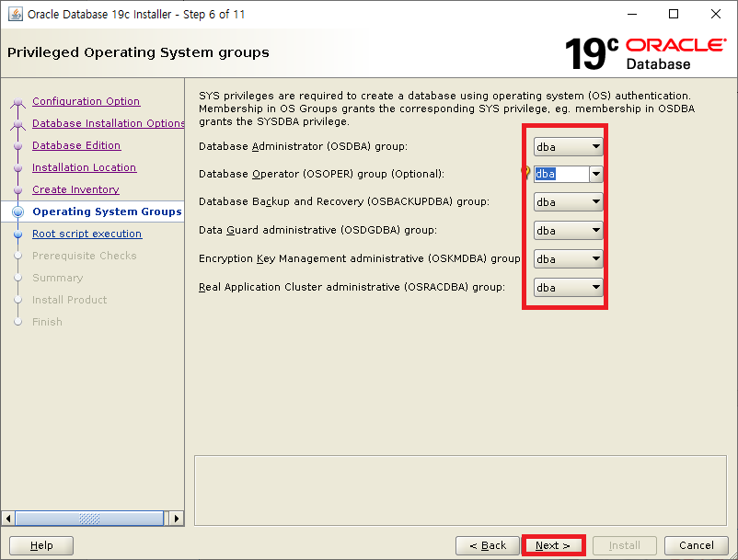Click the Install Product step text
738x560 pixels.
70,300
